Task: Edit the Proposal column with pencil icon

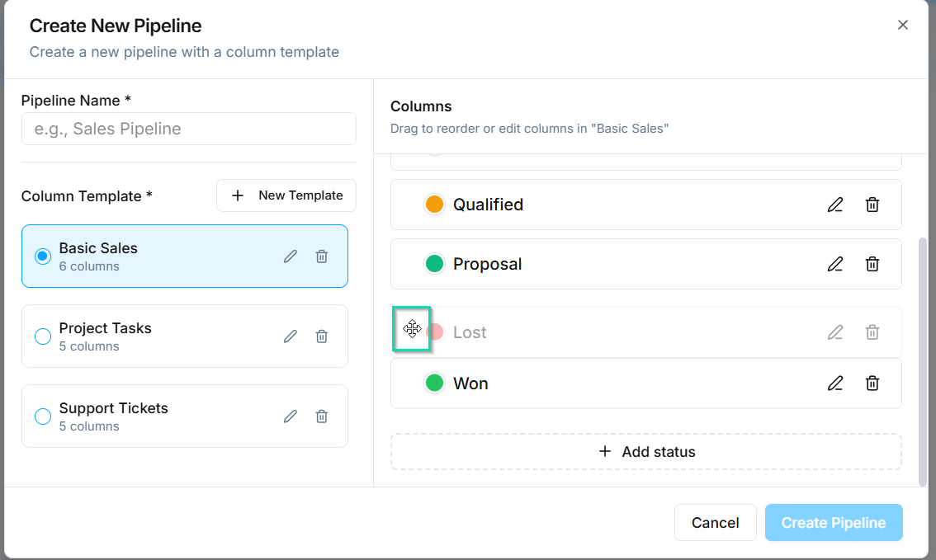Action: pyautogui.click(x=835, y=264)
